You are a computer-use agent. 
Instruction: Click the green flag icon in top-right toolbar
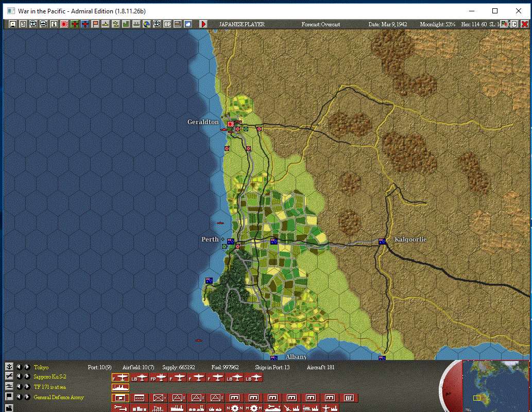pyautogui.click(x=505, y=24)
